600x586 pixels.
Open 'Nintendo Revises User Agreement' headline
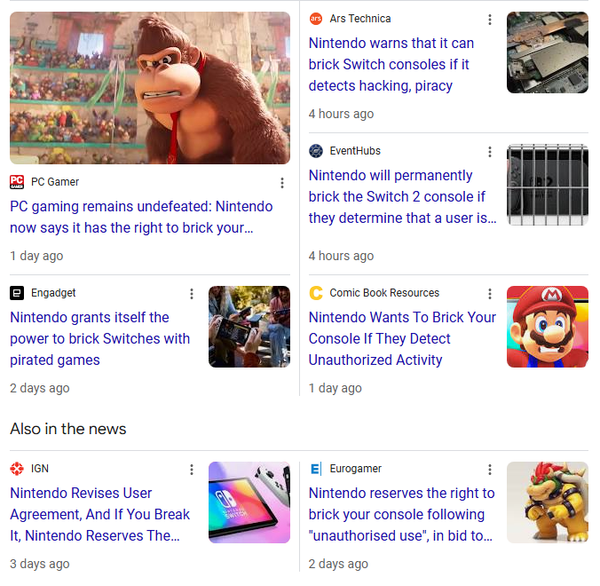[100, 514]
